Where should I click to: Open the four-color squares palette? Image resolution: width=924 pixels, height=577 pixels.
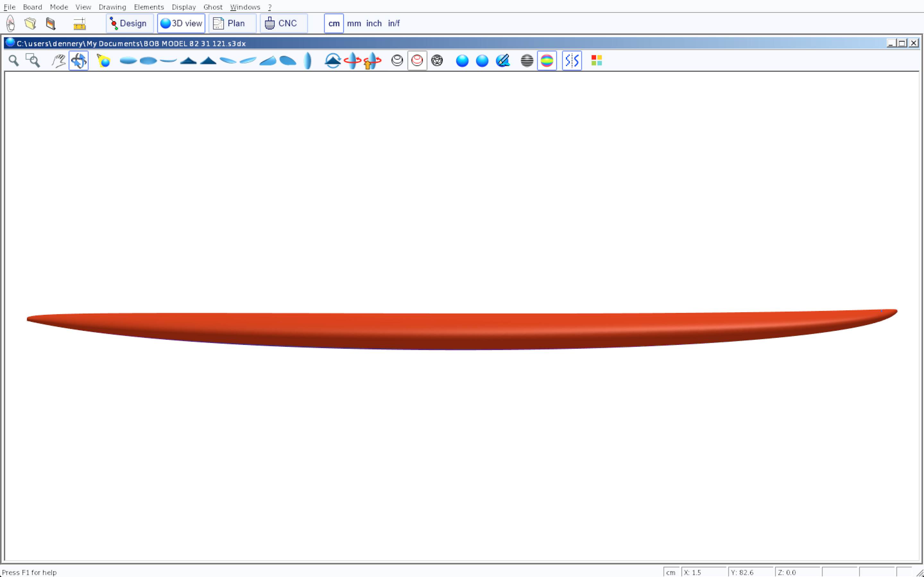[x=596, y=61]
